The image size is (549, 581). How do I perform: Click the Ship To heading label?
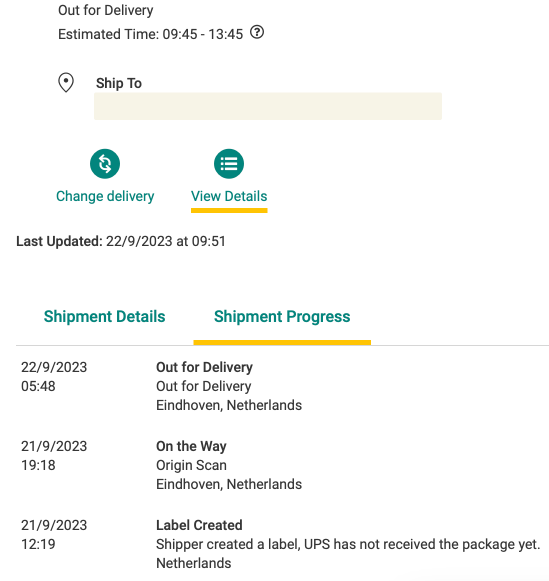(x=119, y=83)
